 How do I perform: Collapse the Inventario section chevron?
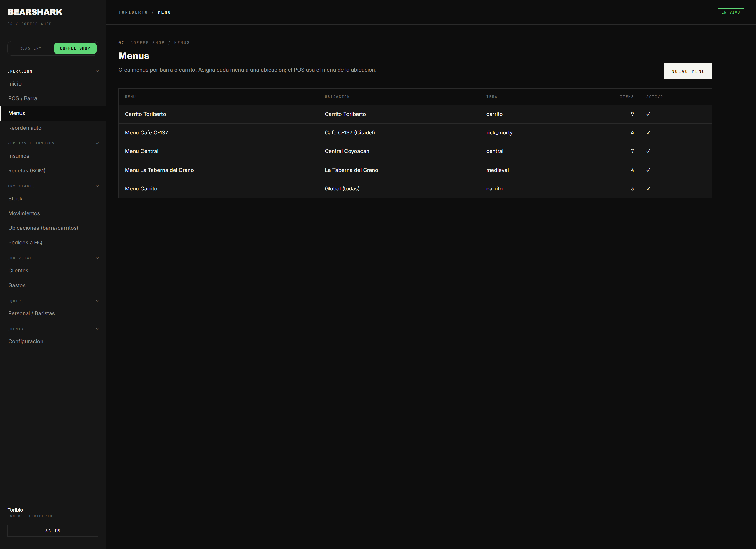click(x=97, y=186)
